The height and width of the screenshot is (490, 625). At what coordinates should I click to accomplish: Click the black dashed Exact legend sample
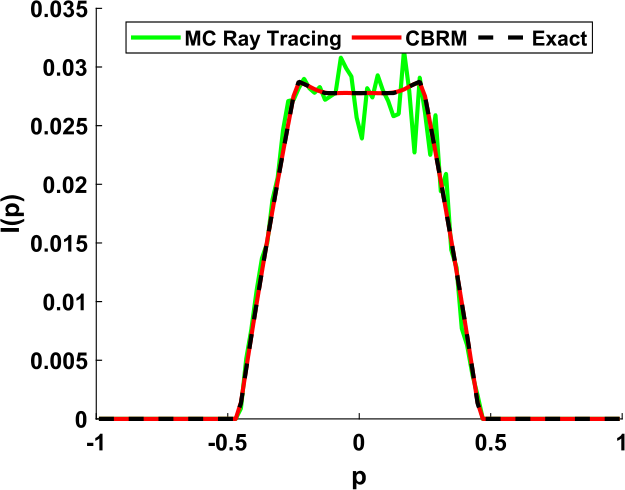[502, 38]
